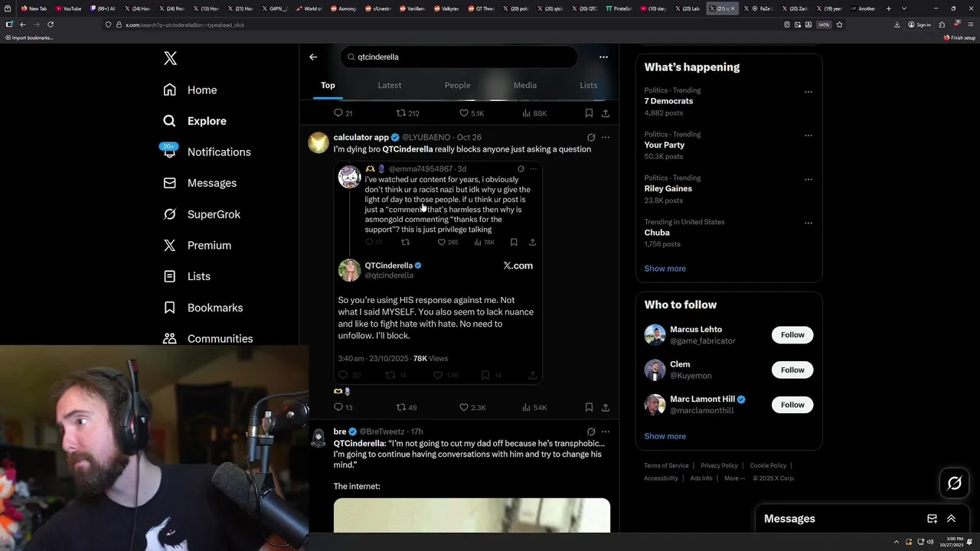This screenshot has height=551, width=980.
Task: Switch to the People tab
Action: click(x=457, y=85)
